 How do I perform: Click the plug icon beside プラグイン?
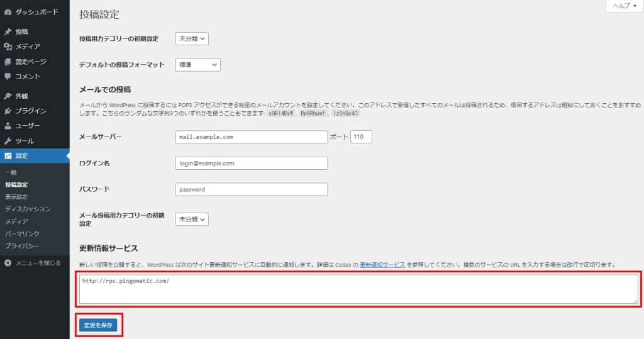pos(8,111)
